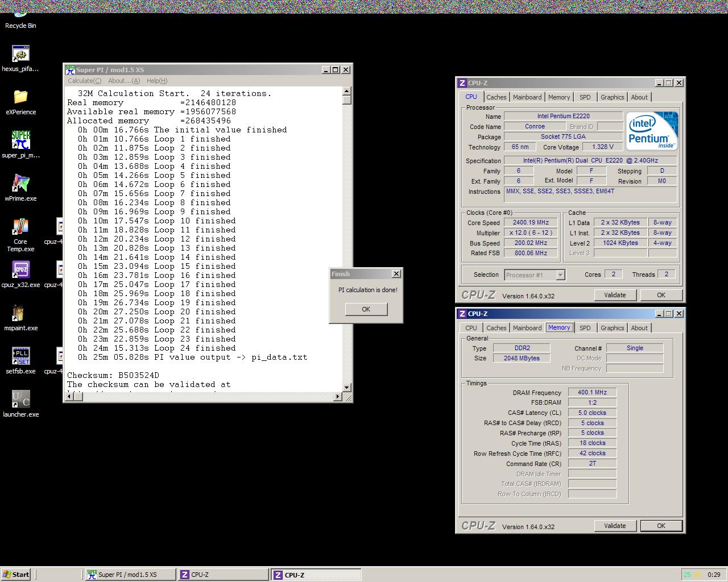The height and width of the screenshot is (582, 728).
Task: Minimize the Super PI window
Action: click(326, 70)
